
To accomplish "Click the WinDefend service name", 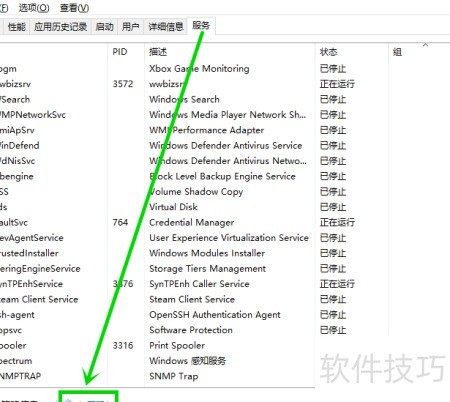I will coord(20,145).
